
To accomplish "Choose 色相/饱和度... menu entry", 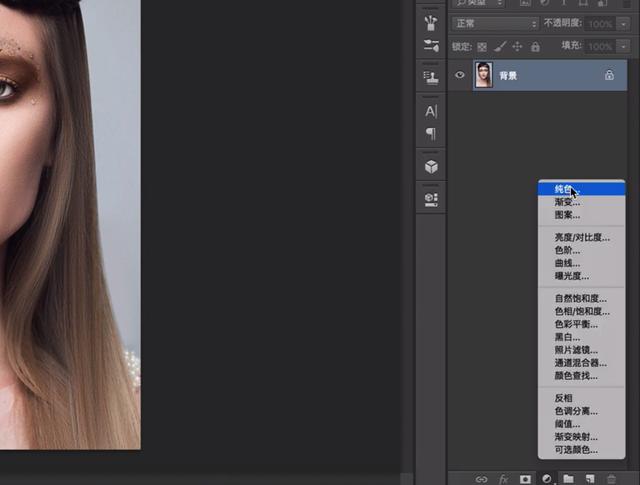I will [581, 311].
